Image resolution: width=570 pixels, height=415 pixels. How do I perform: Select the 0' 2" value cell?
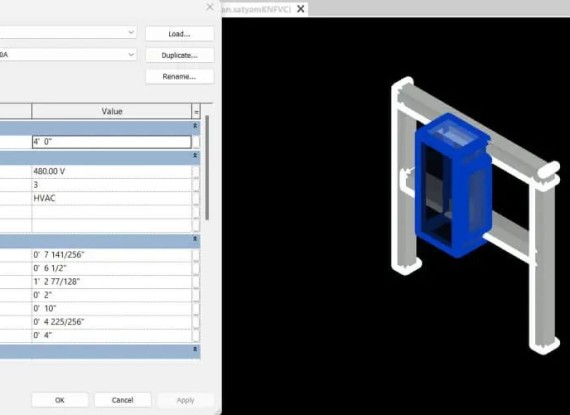pos(112,295)
